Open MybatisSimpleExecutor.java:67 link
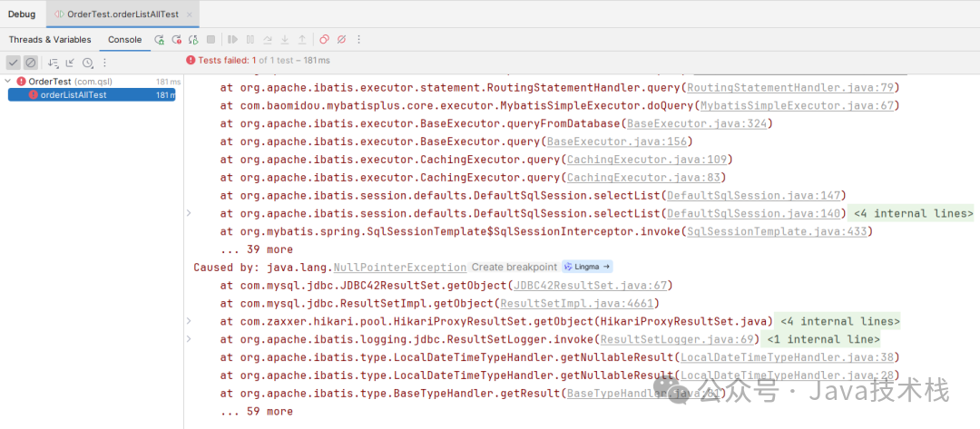 point(797,105)
